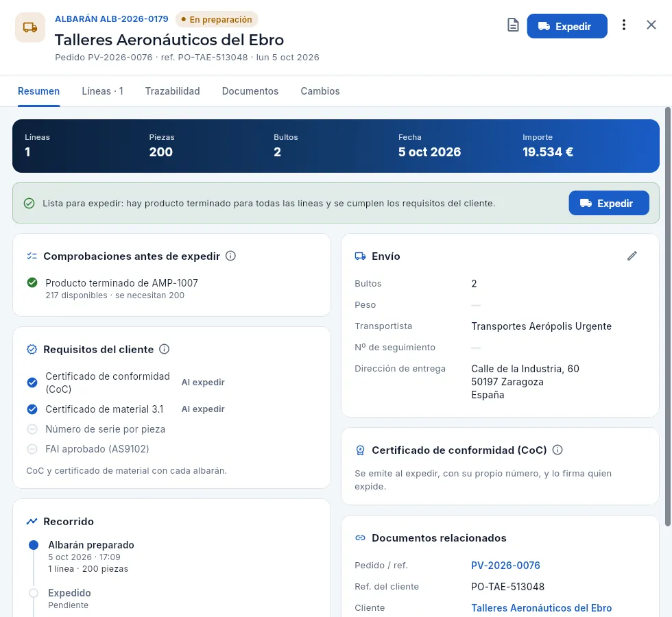672x617 pixels.
Task: Open the Líneas · 1 tab
Action: (102, 91)
